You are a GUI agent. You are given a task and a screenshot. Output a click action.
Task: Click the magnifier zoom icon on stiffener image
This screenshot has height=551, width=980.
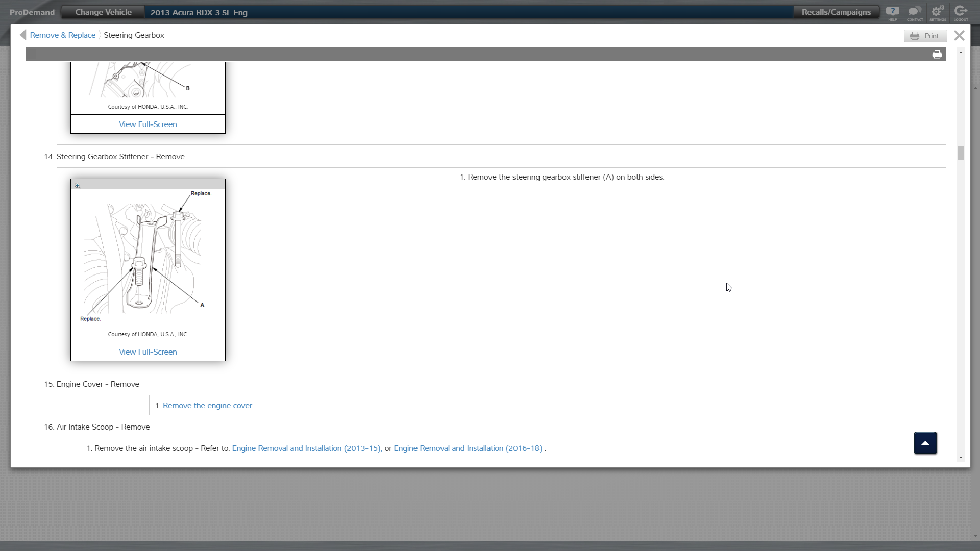[x=77, y=186]
